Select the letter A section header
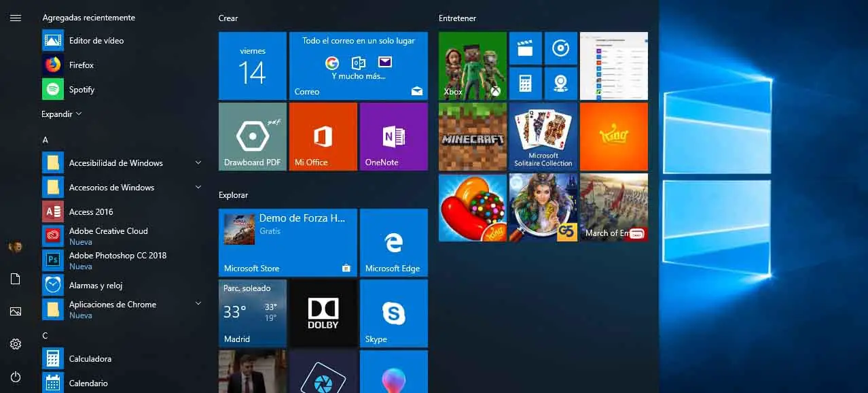 [46, 140]
